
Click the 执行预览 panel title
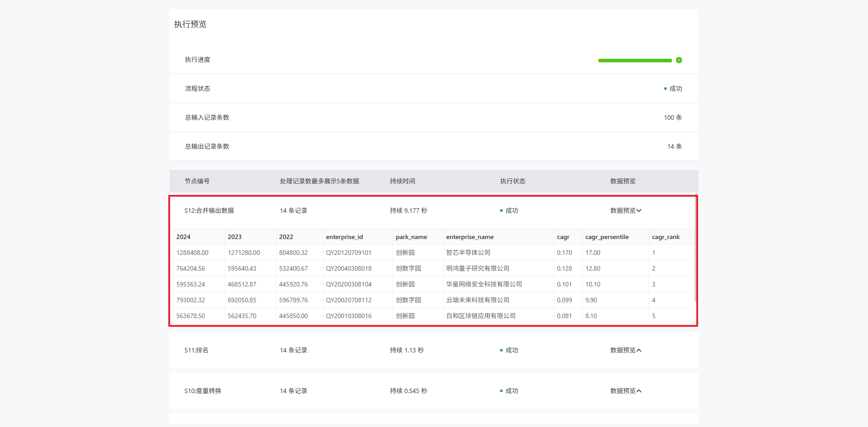click(x=190, y=24)
